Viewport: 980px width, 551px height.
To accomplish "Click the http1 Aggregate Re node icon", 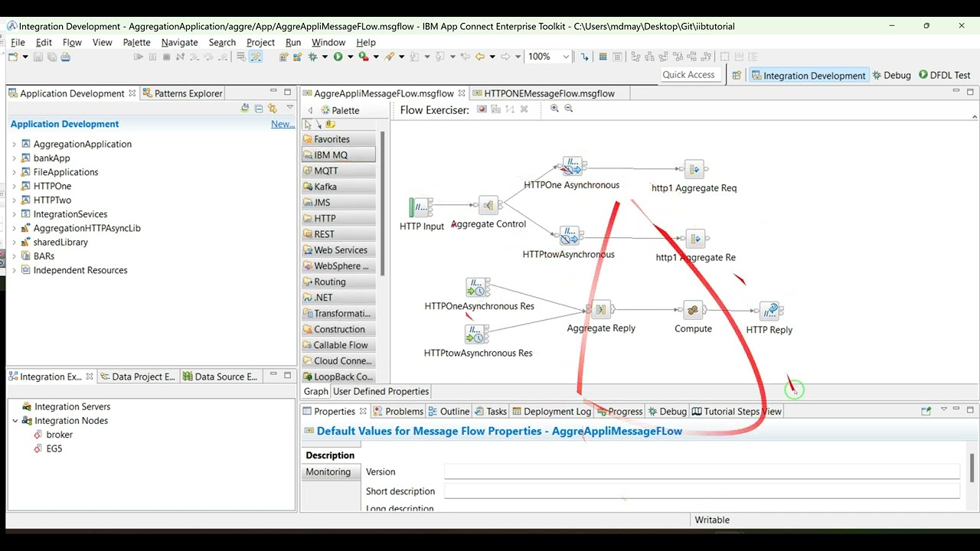I will pyautogui.click(x=695, y=239).
